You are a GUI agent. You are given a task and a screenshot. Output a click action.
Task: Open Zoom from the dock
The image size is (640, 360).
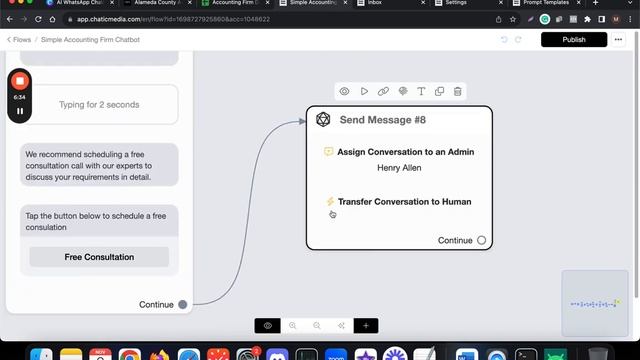click(x=336, y=355)
